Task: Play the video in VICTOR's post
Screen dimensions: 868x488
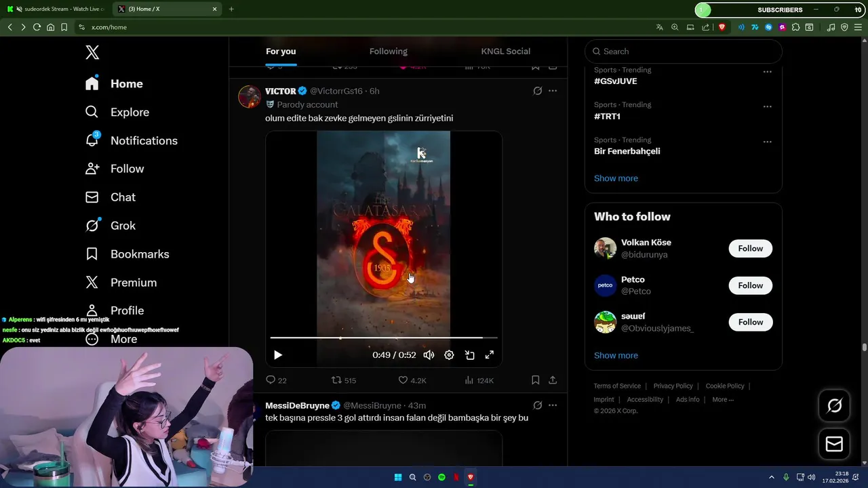Action: pos(278,355)
